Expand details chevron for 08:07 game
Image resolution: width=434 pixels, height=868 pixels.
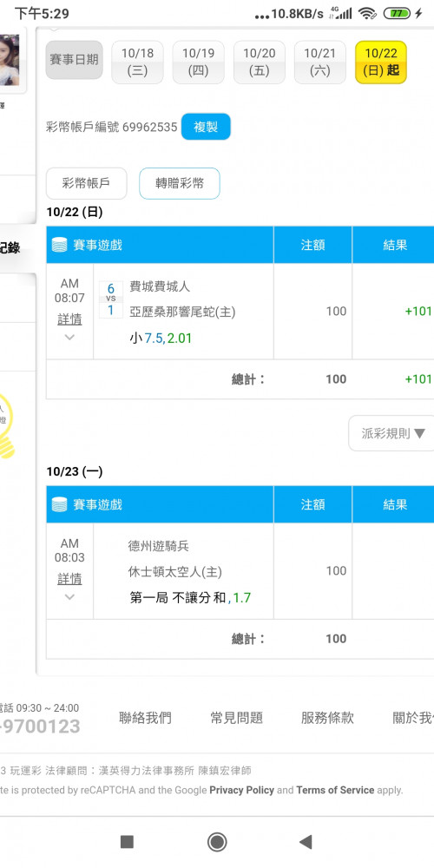point(69,337)
